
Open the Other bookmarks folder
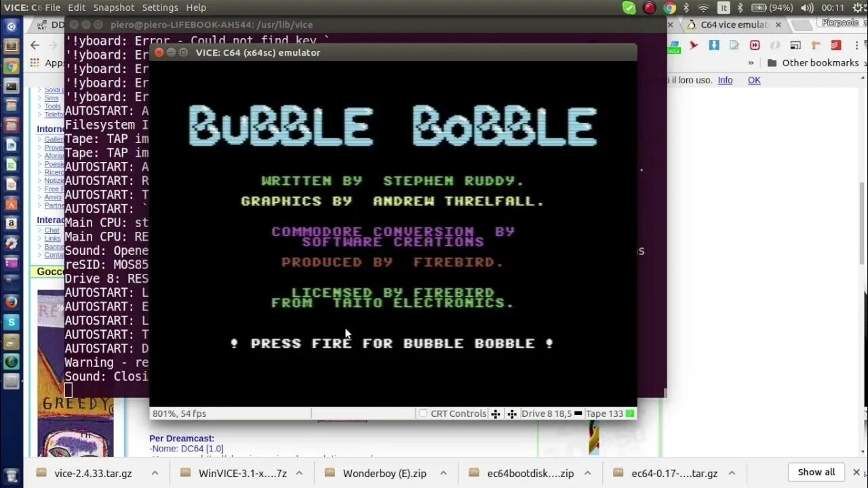click(x=812, y=62)
